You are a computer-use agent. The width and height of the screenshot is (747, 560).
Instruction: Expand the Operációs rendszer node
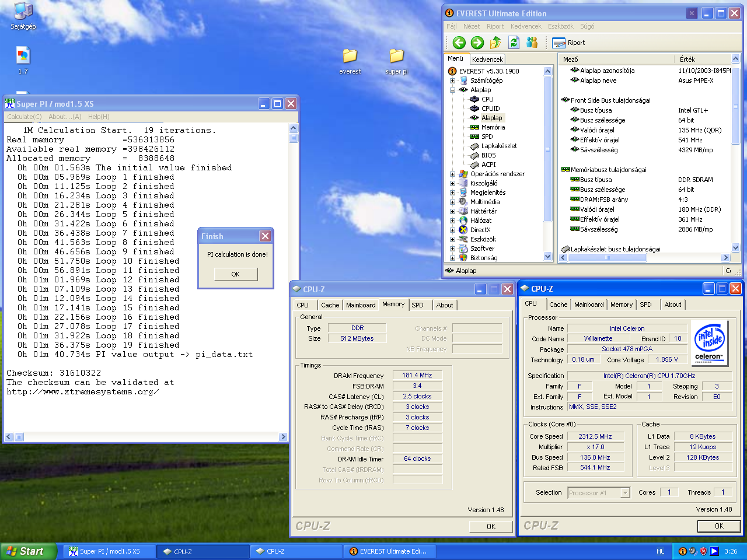452,174
